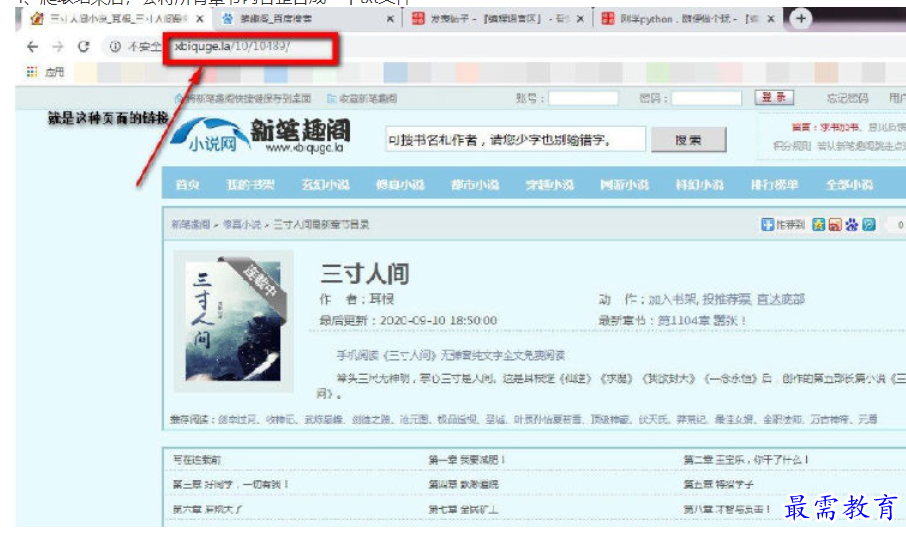Image resolution: width=906 pixels, height=539 pixels.
Task: Open 科幻小说 category
Action: (x=700, y=185)
